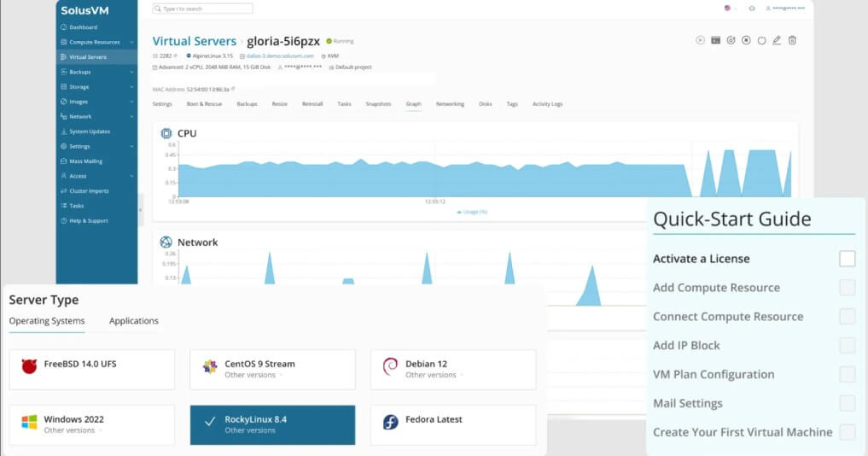Click the theme toggle icon in header
The image size is (868, 456).
coord(752,9)
